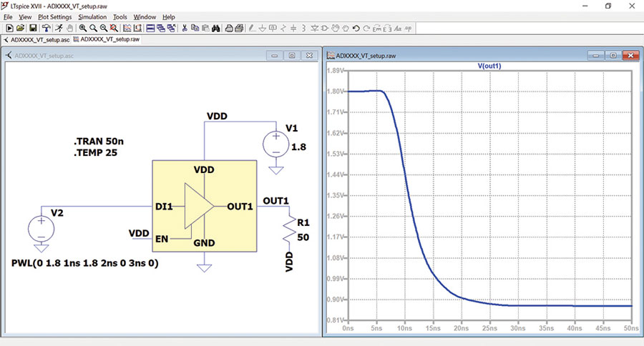Click the Print icon in toolbar
644x346 pixels.
(x=229, y=28)
